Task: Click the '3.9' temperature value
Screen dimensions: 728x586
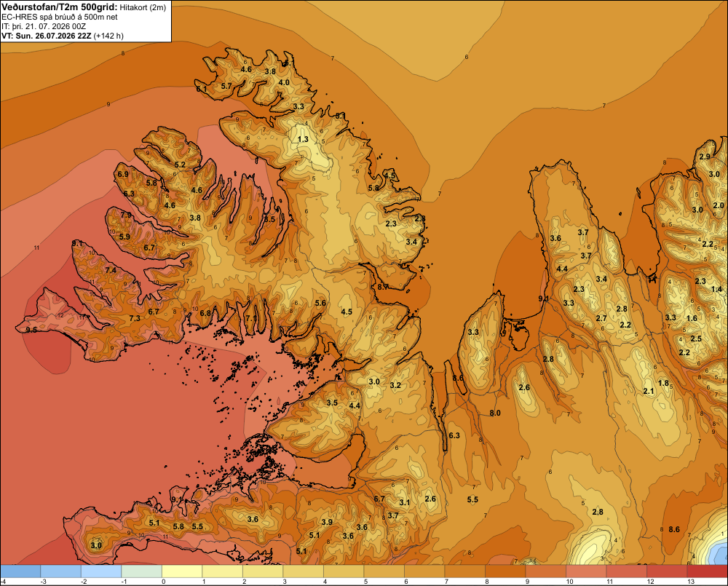Action: pyautogui.click(x=327, y=523)
